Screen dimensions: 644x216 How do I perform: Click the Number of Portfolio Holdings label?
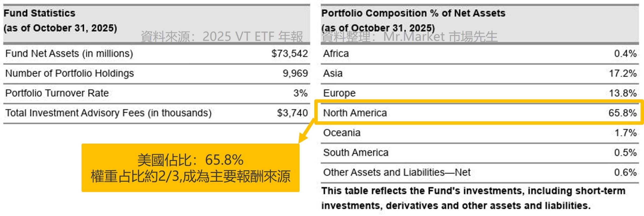69,73
